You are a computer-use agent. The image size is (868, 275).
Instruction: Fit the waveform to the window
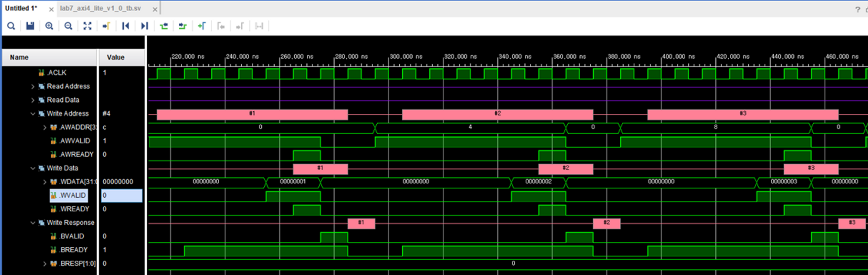pos(87,26)
